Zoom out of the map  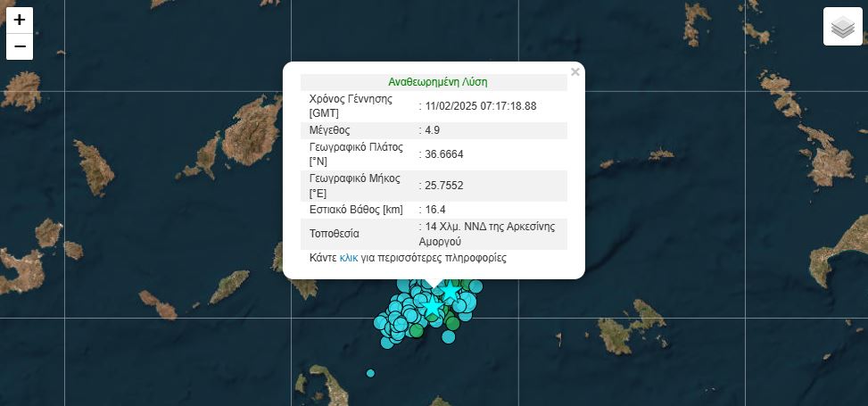tap(20, 46)
